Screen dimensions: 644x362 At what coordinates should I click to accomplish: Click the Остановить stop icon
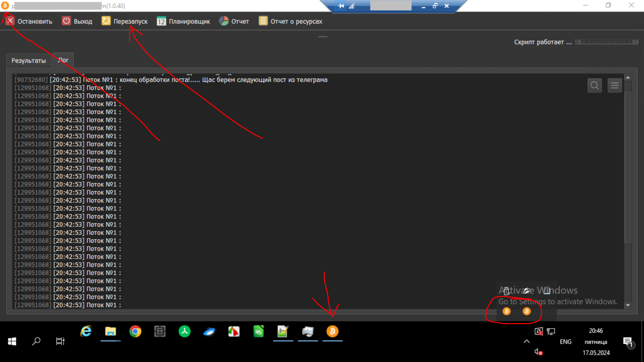pyautogui.click(x=10, y=21)
